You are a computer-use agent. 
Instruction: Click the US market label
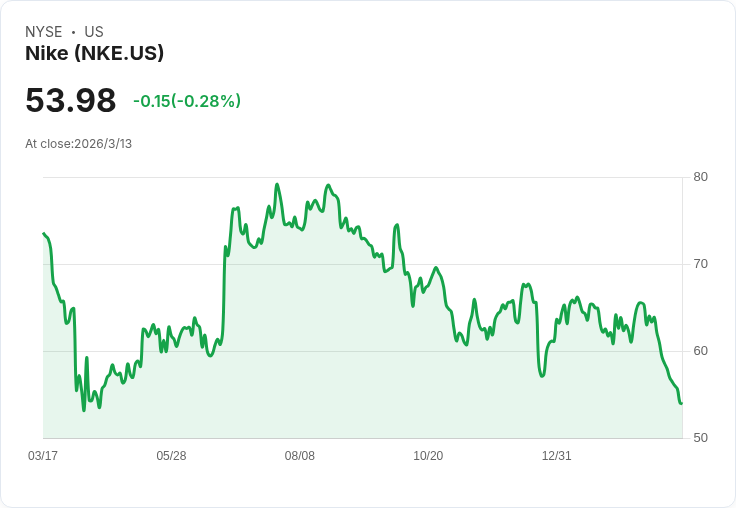tap(94, 32)
